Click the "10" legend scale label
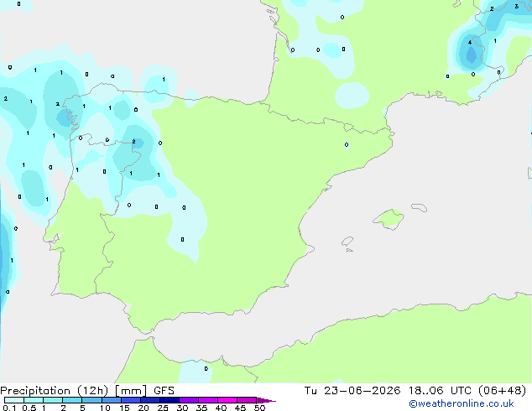532x411 pixels. [105, 408]
